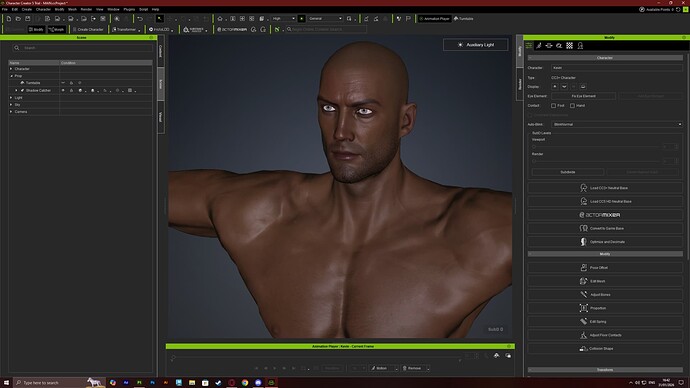Open the Plugins menu
Viewport: 690px width, 388px height.
(x=129, y=9)
